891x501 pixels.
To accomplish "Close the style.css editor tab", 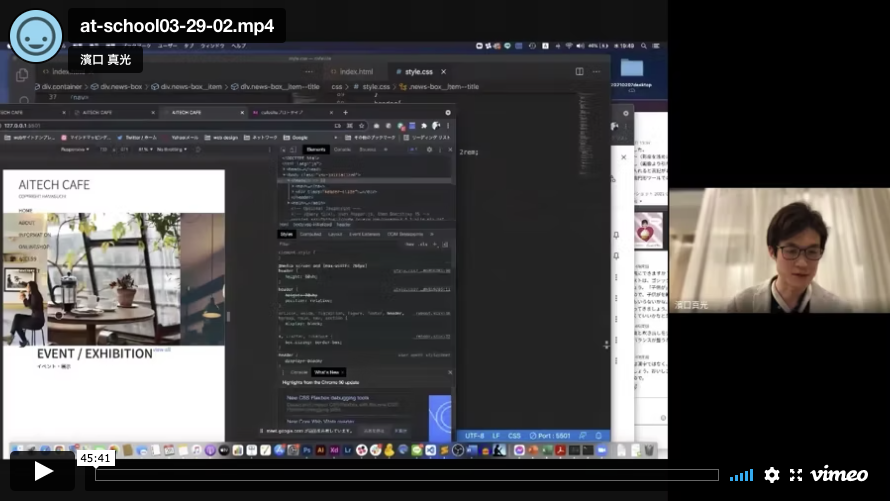I will pyautogui.click(x=443, y=72).
